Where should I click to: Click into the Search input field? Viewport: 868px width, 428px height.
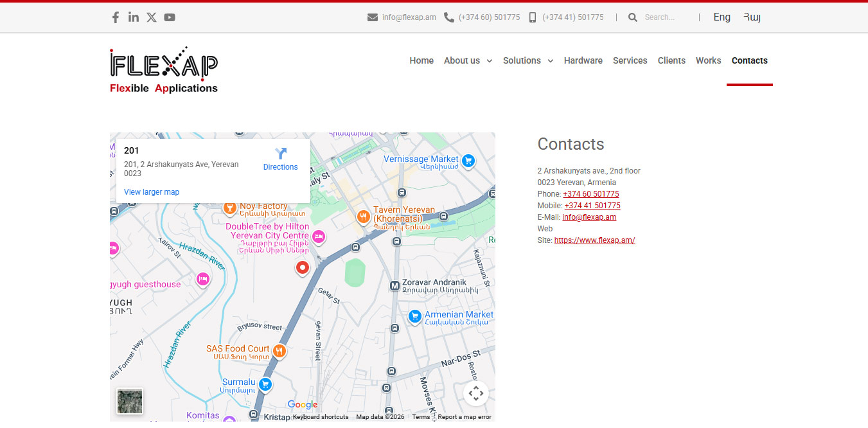[665, 17]
